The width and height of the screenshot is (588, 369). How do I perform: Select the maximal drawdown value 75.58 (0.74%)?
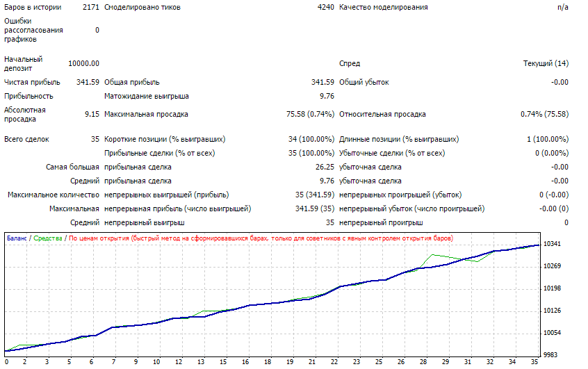(310, 114)
